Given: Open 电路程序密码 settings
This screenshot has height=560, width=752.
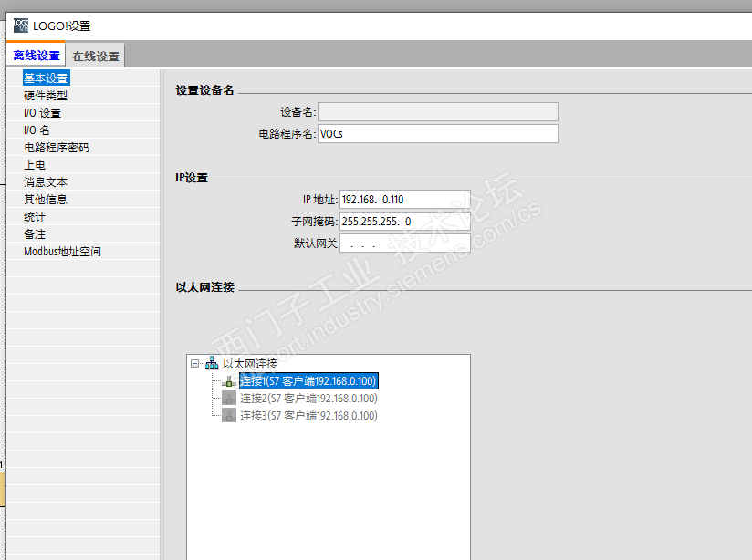Looking at the screenshot, I should point(56,147).
